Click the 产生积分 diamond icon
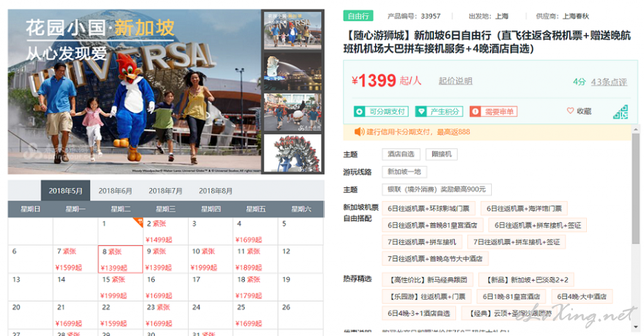The height and width of the screenshot is (336, 644). 421,111
